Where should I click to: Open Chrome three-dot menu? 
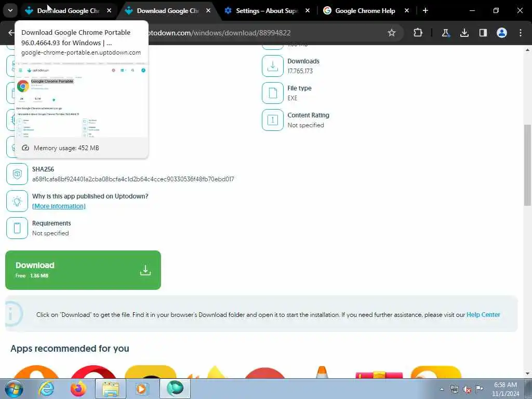click(x=521, y=33)
